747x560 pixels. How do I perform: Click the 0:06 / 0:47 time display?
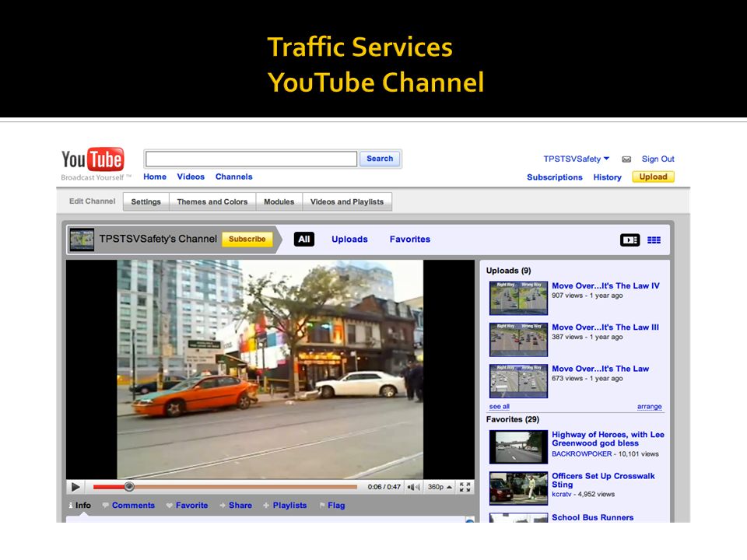click(x=384, y=487)
